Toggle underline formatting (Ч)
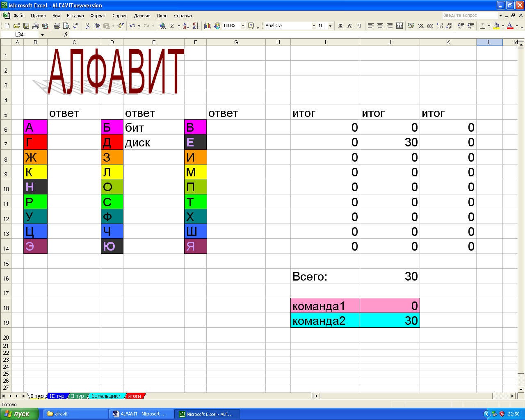Screen dimensions: 525x420 [359, 26]
